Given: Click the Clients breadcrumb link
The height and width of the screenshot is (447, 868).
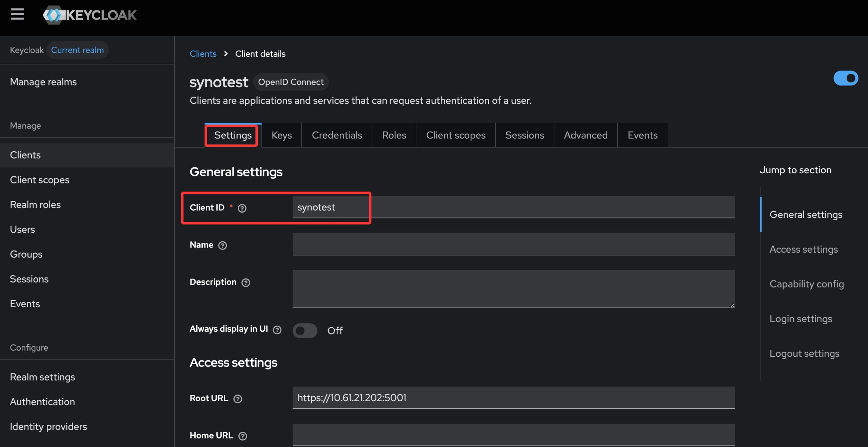Looking at the screenshot, I should [203, 54].
